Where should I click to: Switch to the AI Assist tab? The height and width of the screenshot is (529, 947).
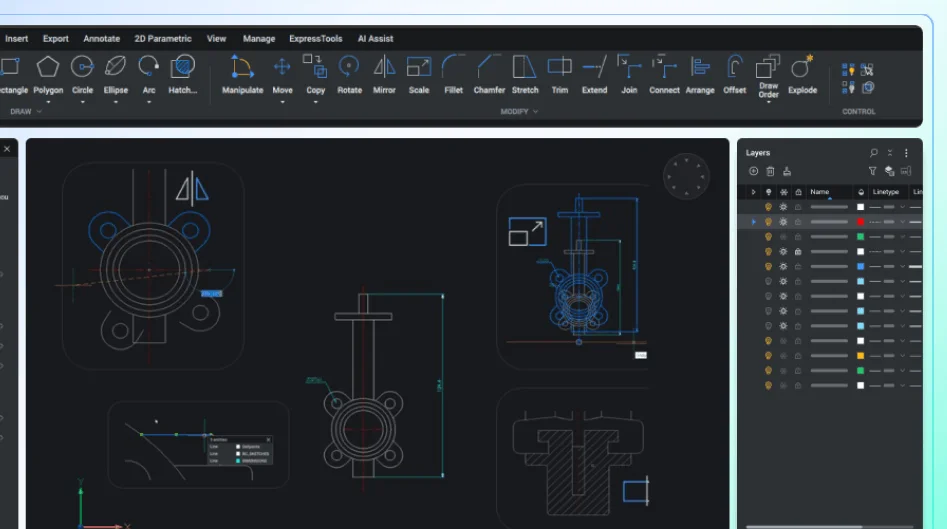point(375,39)
